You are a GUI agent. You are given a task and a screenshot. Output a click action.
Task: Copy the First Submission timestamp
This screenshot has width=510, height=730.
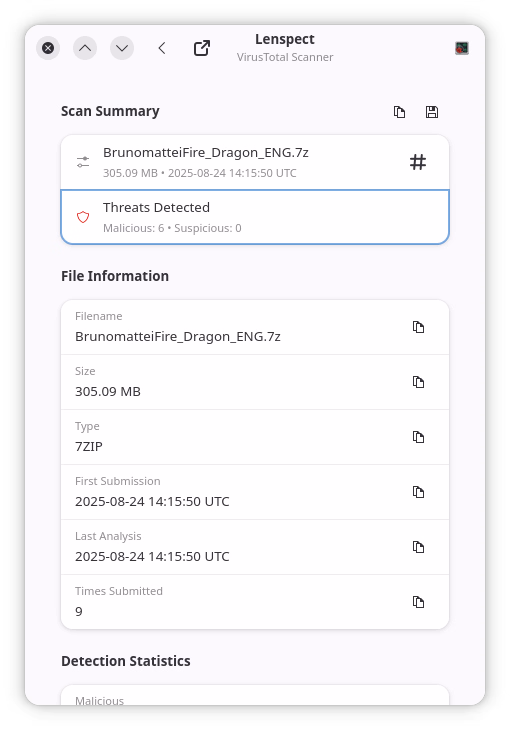[x=418, y=492]
